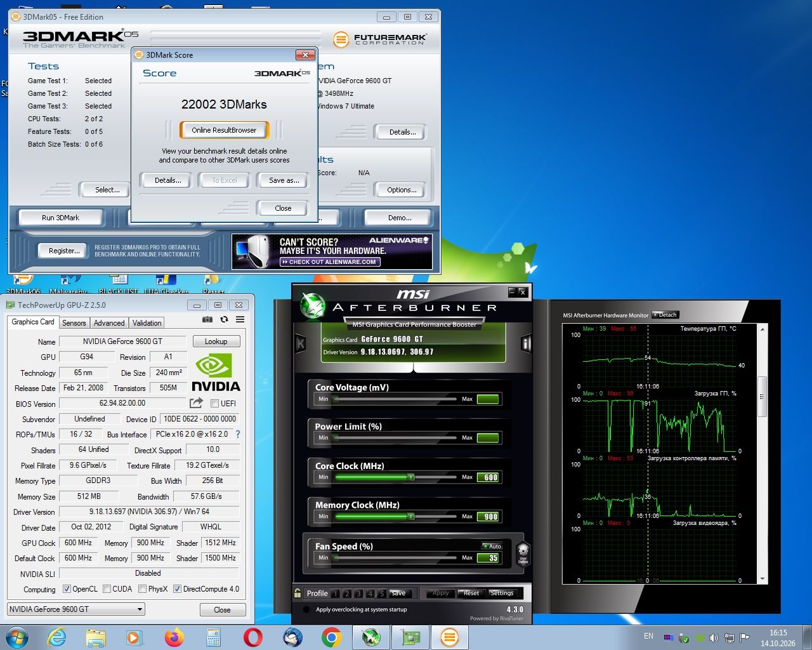Click the Afterburner Settings button
The height and width of the screenshot is (650, 812).
click(x=502, y=594)
